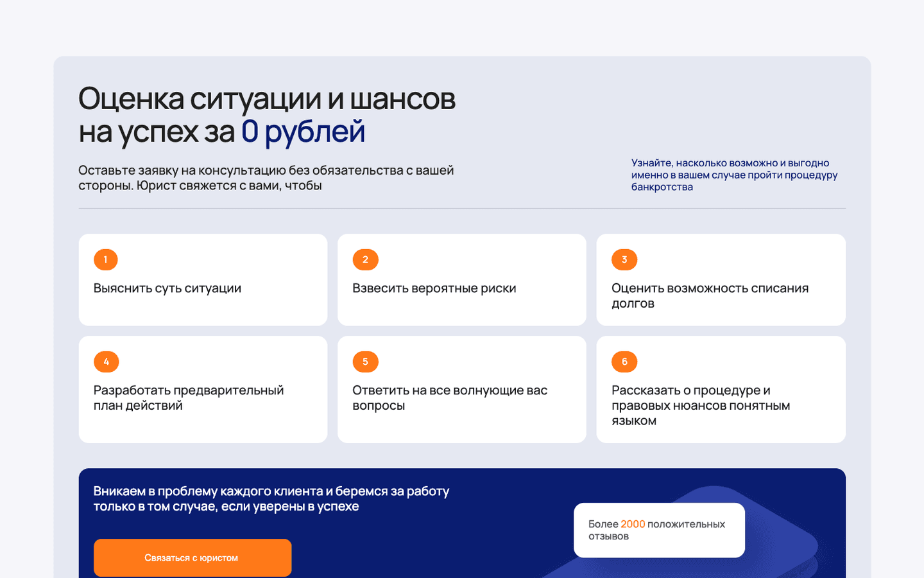
Task: Select the text 'Взвесить вероятные риски'
Action: (434, 288)
